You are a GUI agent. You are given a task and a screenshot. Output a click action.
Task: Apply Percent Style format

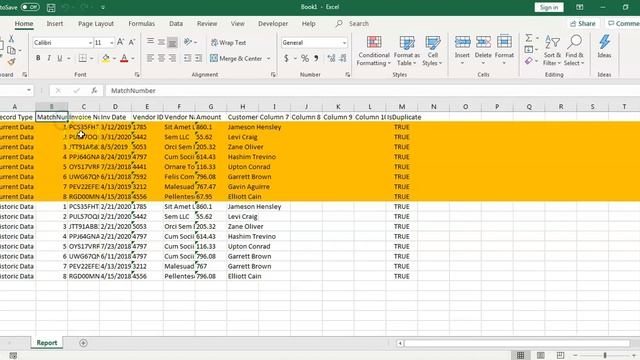pos(305,58)
